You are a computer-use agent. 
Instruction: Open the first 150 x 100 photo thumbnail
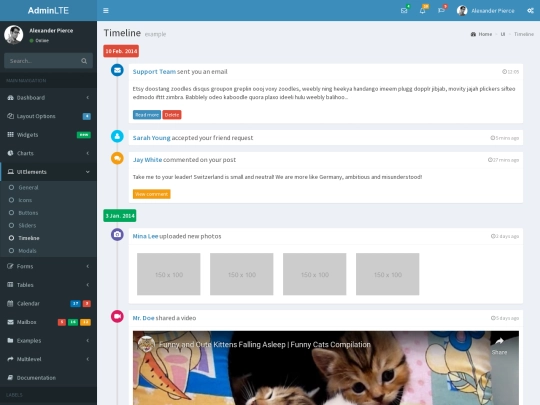click(x=169, y=274)
